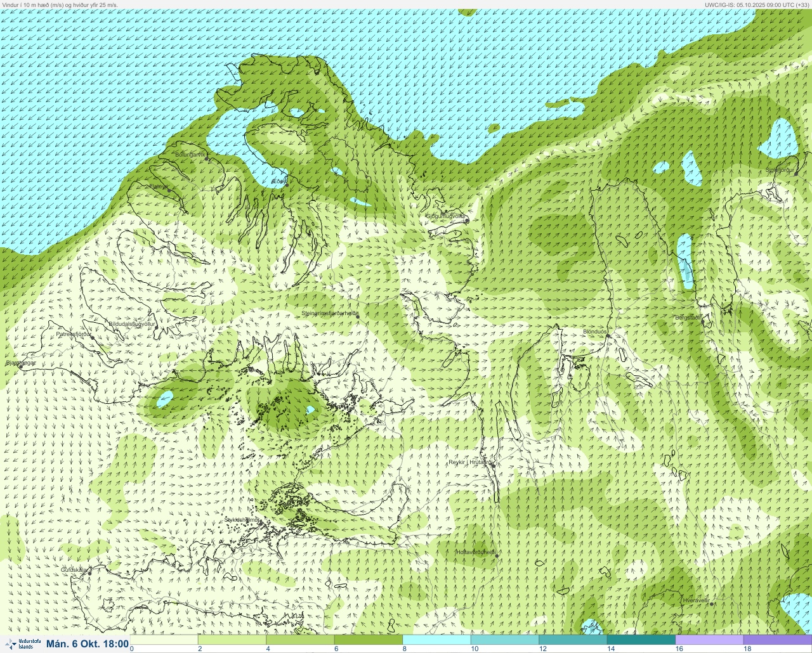Click the Veðurstofa Íslands logo
This screenshot has height=653, width=812.
pyautogui.click(x=22, y=644)
